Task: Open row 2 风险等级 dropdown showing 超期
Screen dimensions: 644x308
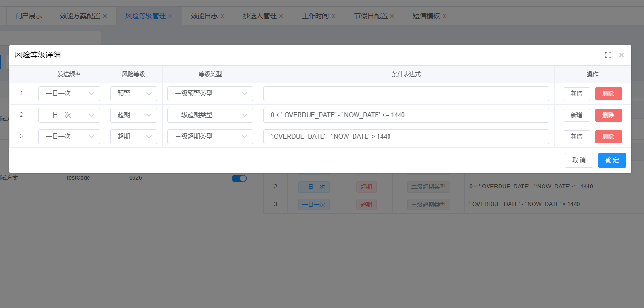Action: tap(133, 115)
